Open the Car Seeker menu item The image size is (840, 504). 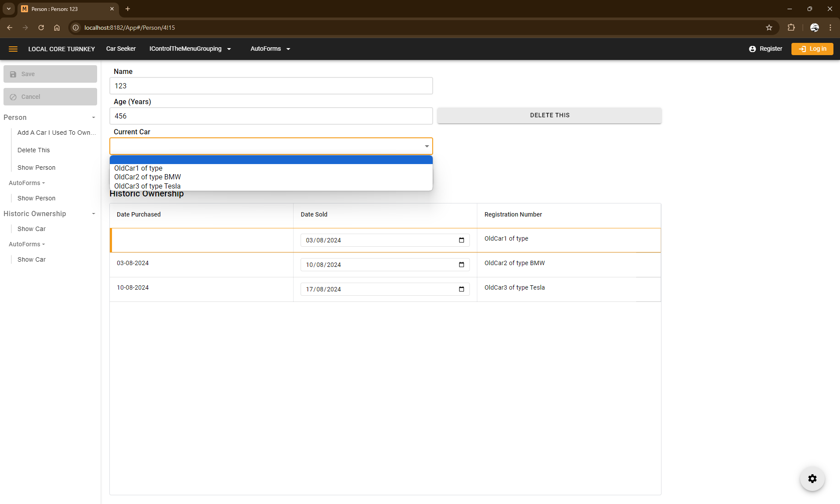pos(121,49)
